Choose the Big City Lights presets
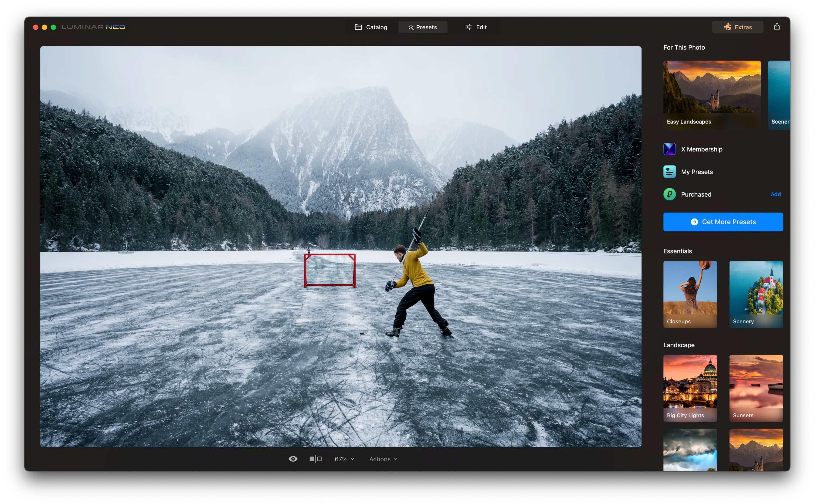Viewport: 815px width, 504px height. click(690, 388)
